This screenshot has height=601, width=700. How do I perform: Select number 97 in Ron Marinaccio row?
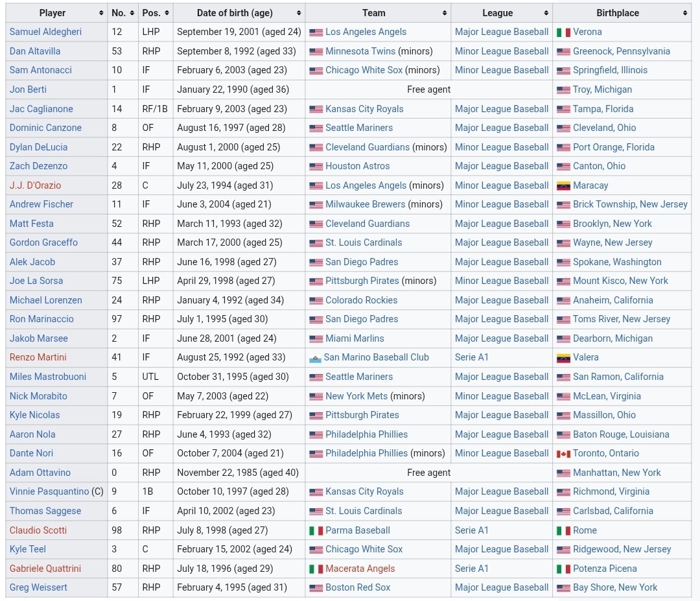(117, 319)
